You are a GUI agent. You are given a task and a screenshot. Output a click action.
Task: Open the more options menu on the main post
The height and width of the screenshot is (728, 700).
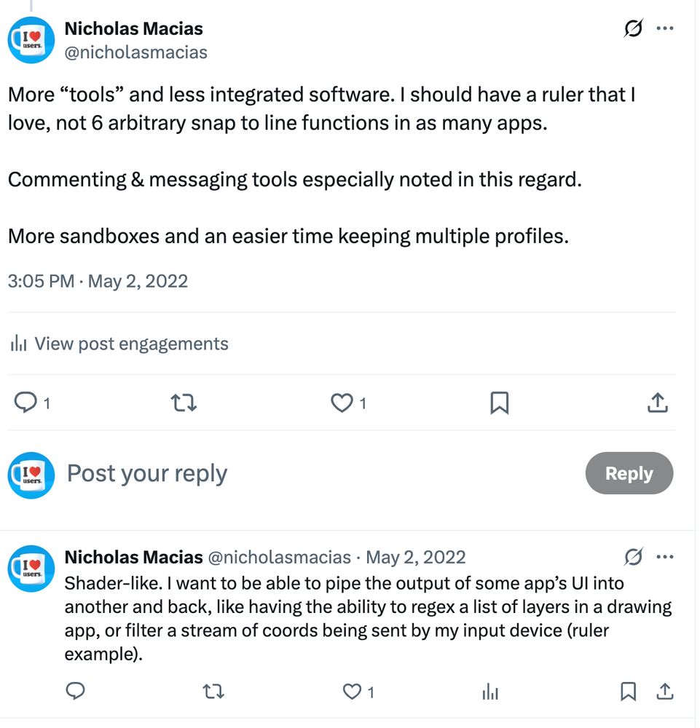pos(665,28)
